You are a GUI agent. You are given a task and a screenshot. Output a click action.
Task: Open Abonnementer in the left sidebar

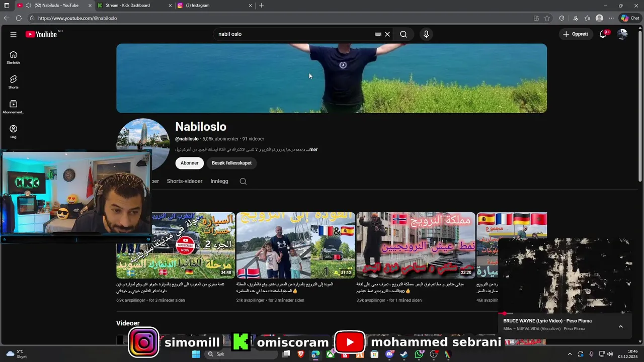tap(13, 107)
